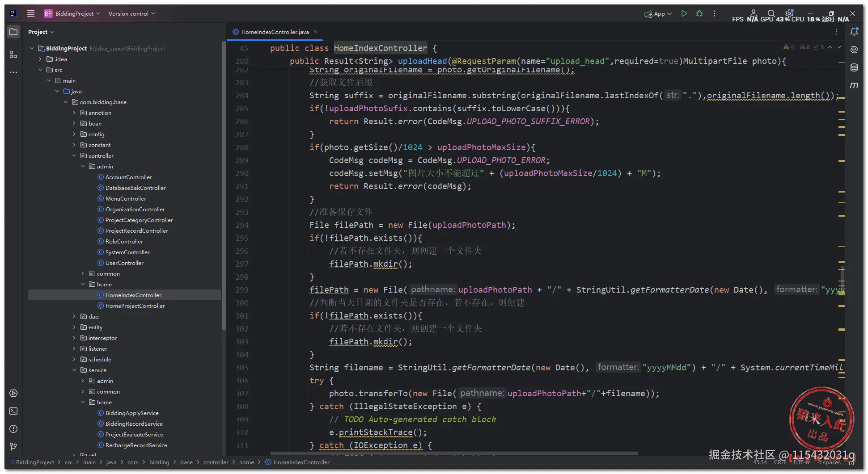Open the AI Assistant swirl icon
This screenshot has height=474, width=868.
pos(854,50)
